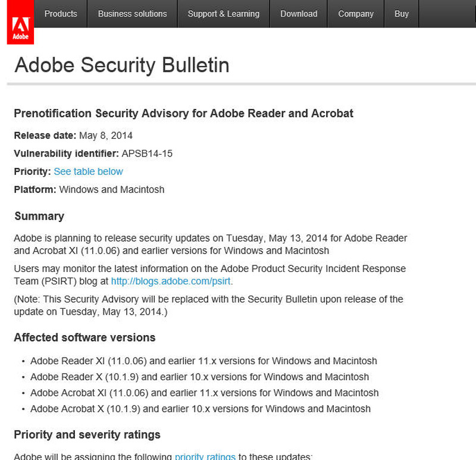Click the Priority and severity ratings heading

87,434
